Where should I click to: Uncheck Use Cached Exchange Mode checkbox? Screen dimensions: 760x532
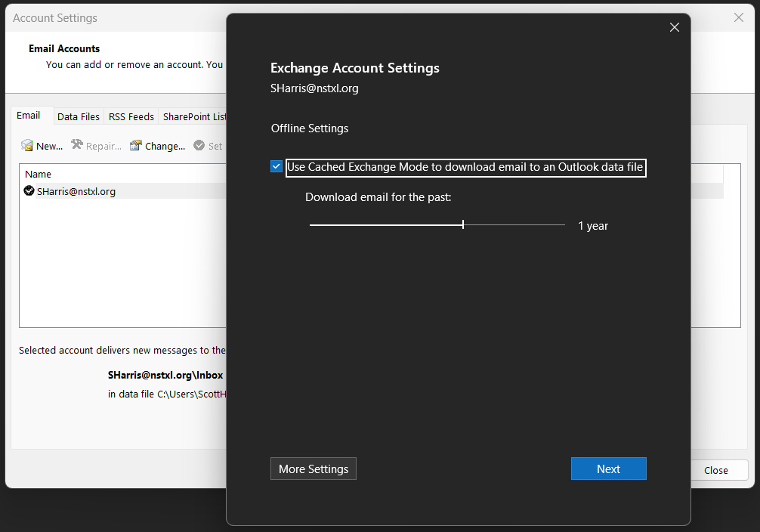pyautogui.click(x=277, y=167)
